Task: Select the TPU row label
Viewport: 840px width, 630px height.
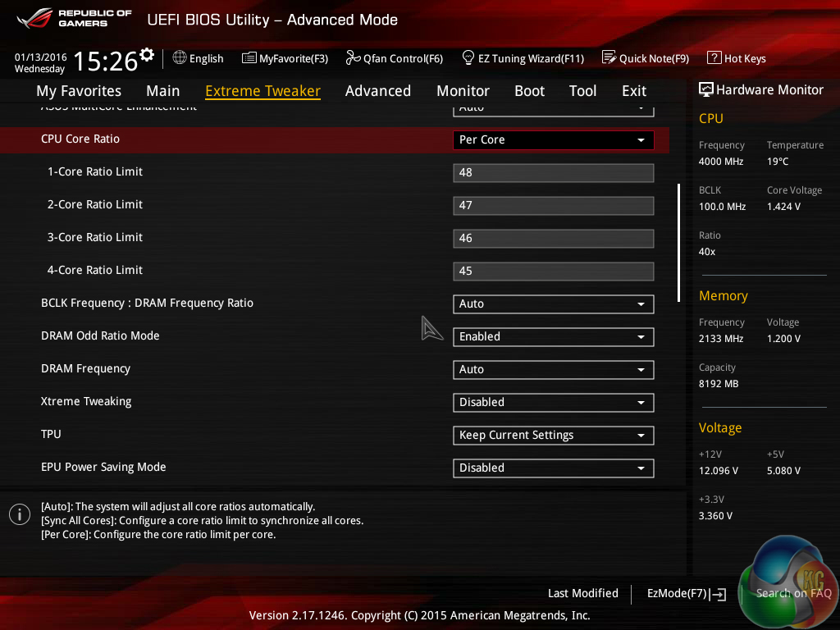Action: (51, 434)
